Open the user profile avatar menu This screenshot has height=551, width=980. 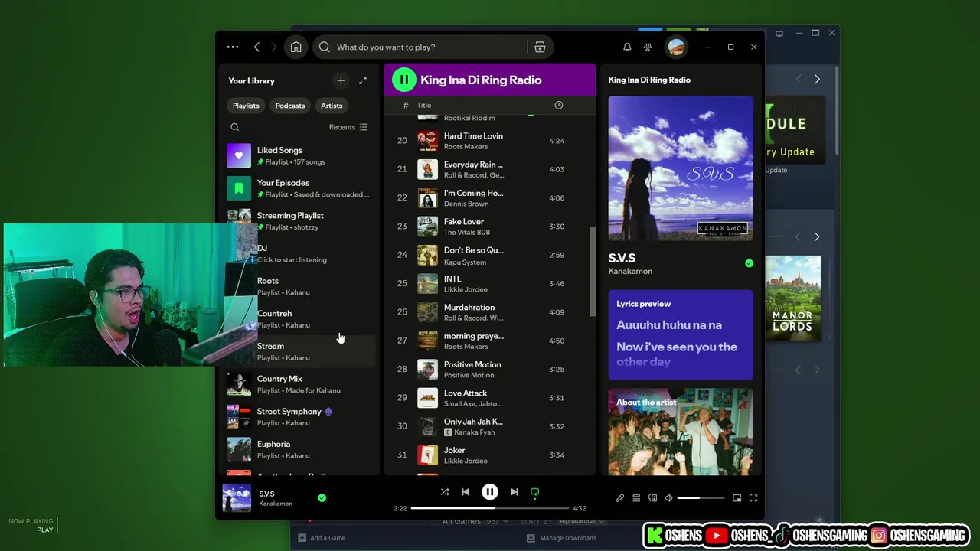pyautogui.click(x=676, y=47)
